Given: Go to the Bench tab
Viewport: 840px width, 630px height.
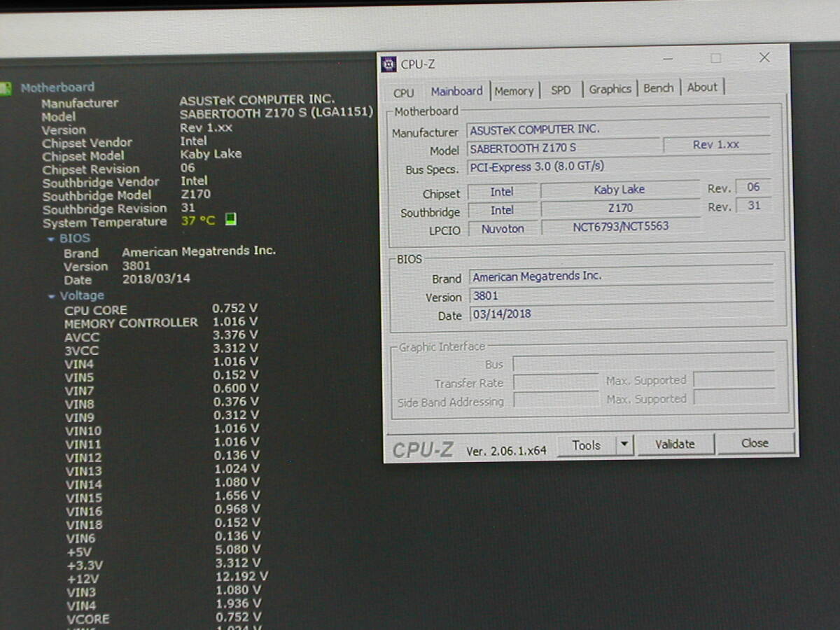Looking at the screenshot, I should point(659,88).
